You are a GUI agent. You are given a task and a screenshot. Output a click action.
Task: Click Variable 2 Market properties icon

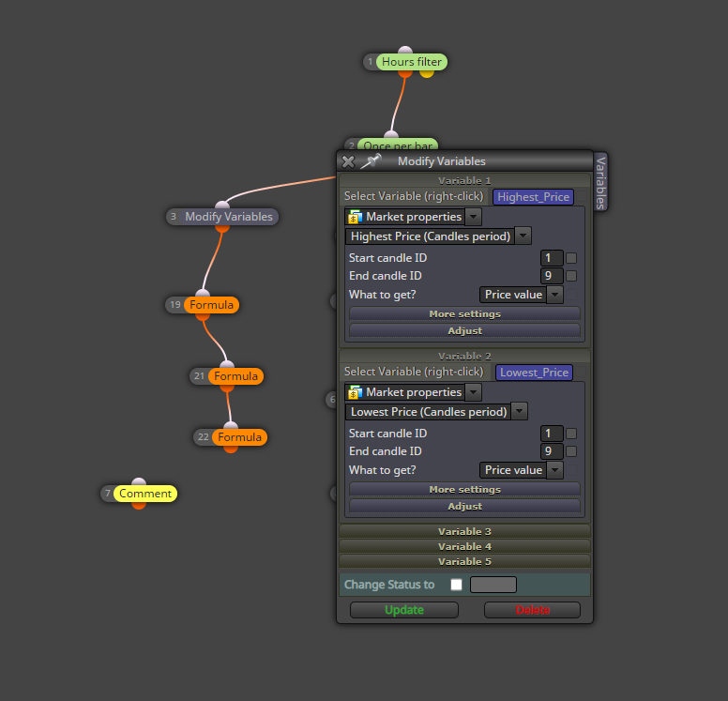[356, 392]
